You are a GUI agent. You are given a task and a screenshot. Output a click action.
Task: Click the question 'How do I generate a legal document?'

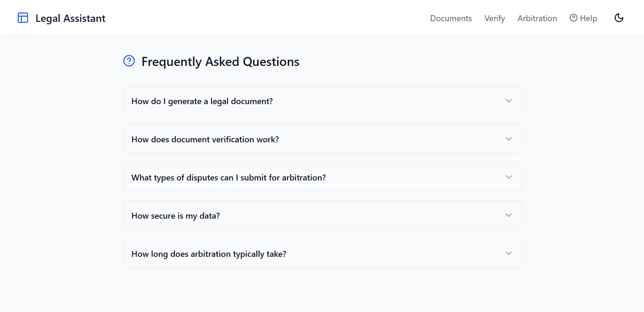(x=202, y=101)
